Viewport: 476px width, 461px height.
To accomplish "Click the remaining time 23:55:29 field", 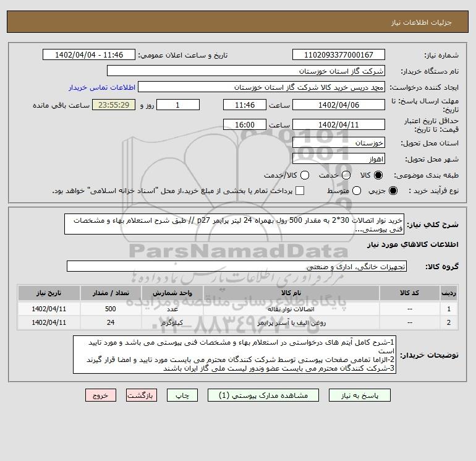I will (x=114, y=105).
